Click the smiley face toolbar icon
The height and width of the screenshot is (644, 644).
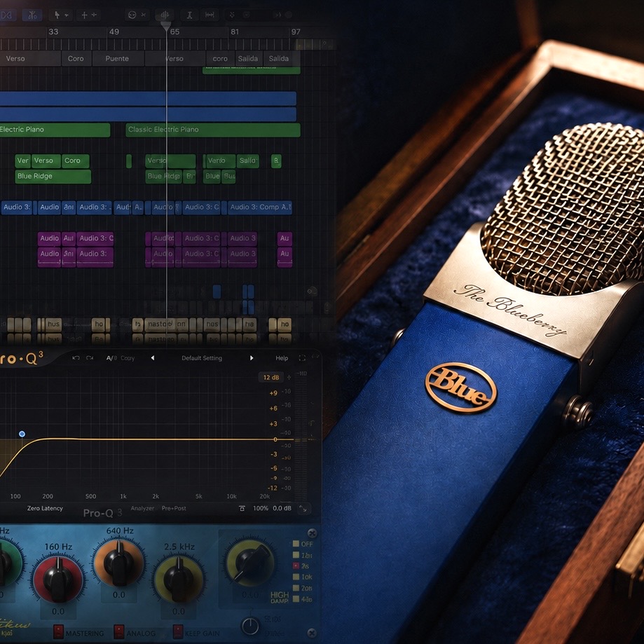132,15
